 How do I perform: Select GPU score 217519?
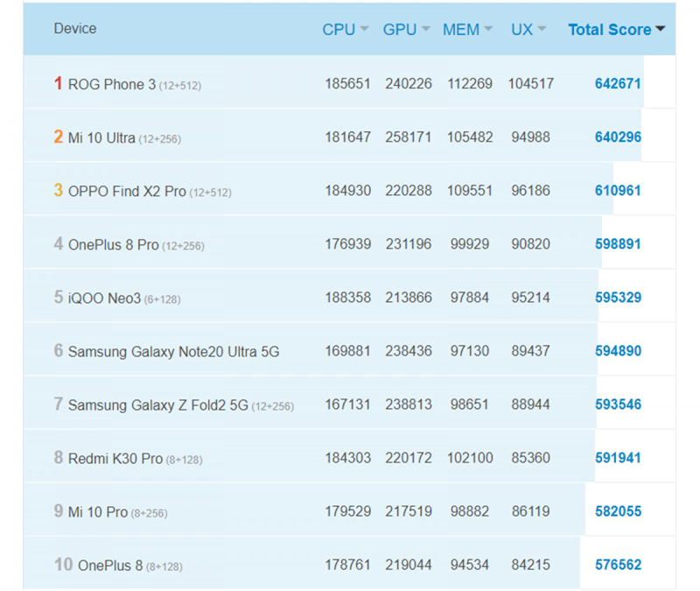click(409, 511)
